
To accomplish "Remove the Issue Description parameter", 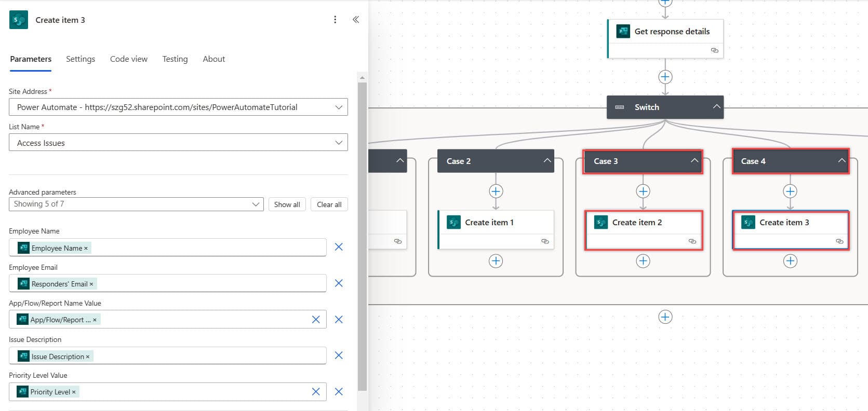I will click(x=339, y=355).
